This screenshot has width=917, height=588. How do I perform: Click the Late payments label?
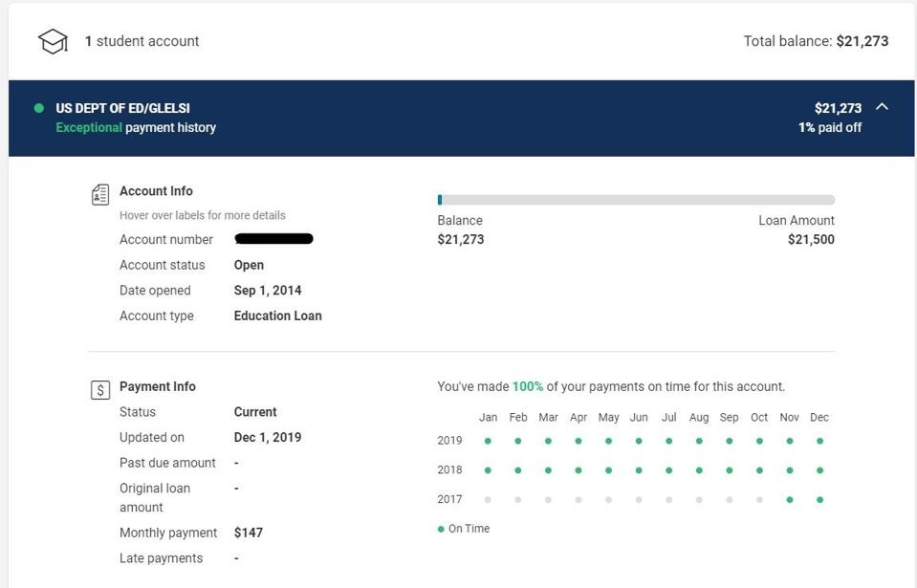[x=161, y=558]
